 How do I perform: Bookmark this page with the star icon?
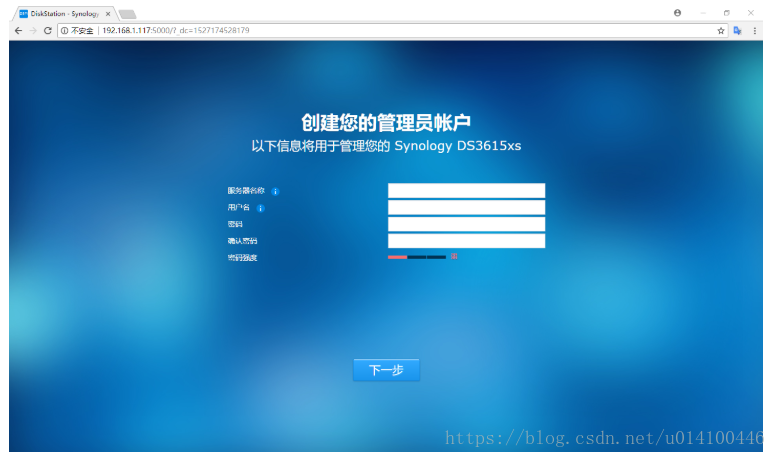pos(721,31)
